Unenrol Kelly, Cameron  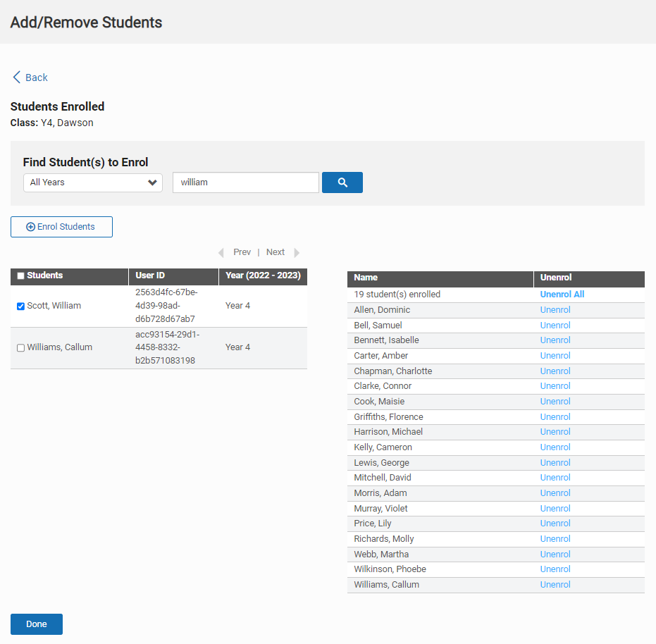(x=555, y=447)
